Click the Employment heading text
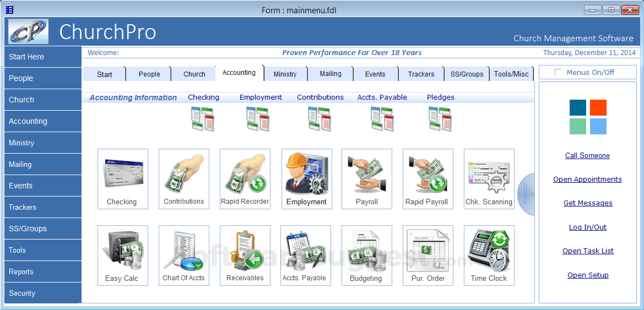Viewport: 644px width, 310px height. (x=261, y=97)
